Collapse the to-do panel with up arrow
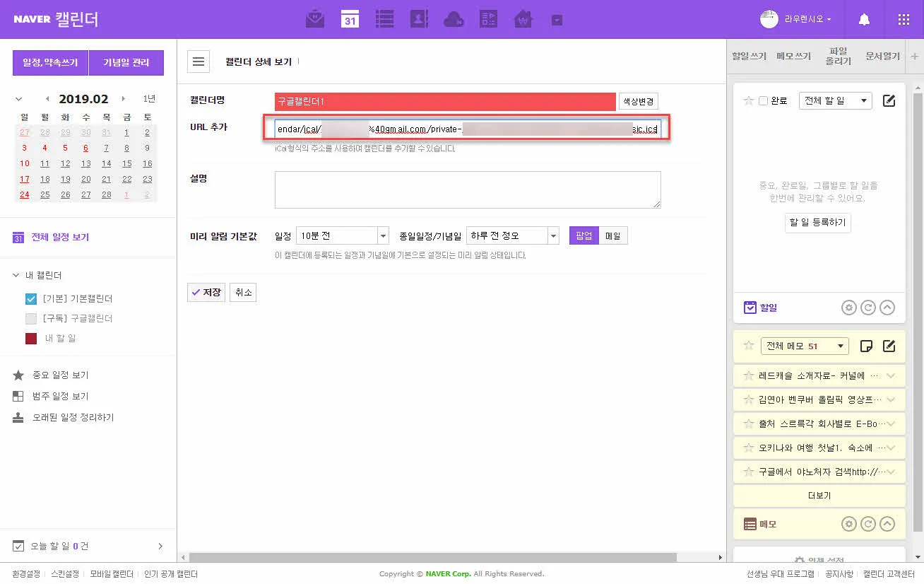The height and width of the screenshot is (584, 924). [887, 308]
